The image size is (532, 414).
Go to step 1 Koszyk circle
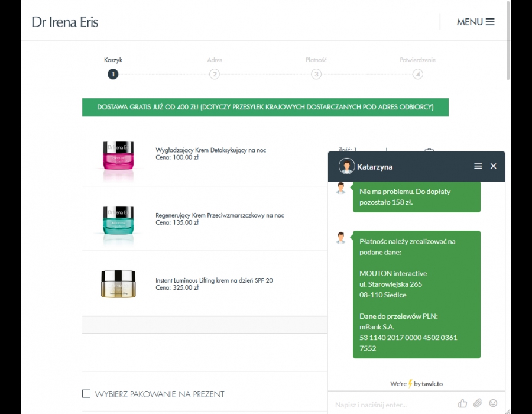(113, 74)
